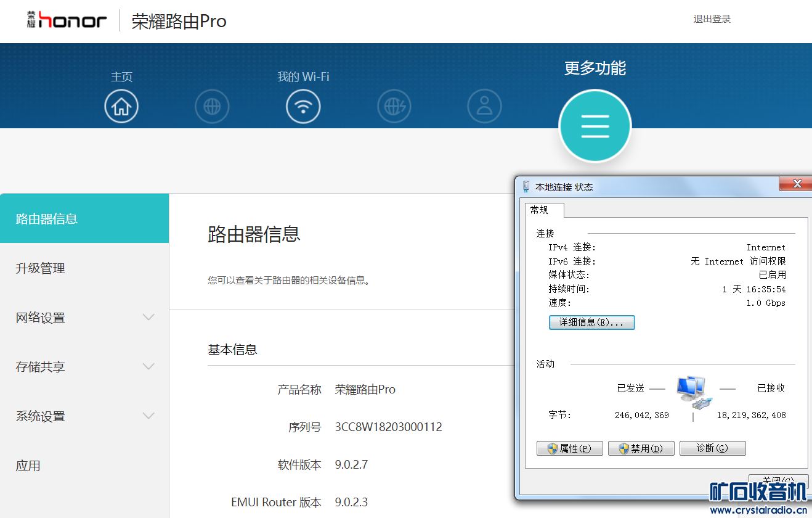Click the 1.0 Gbps speed value
Viewport: 812px width, 518px height.
(x=766, y=303)
